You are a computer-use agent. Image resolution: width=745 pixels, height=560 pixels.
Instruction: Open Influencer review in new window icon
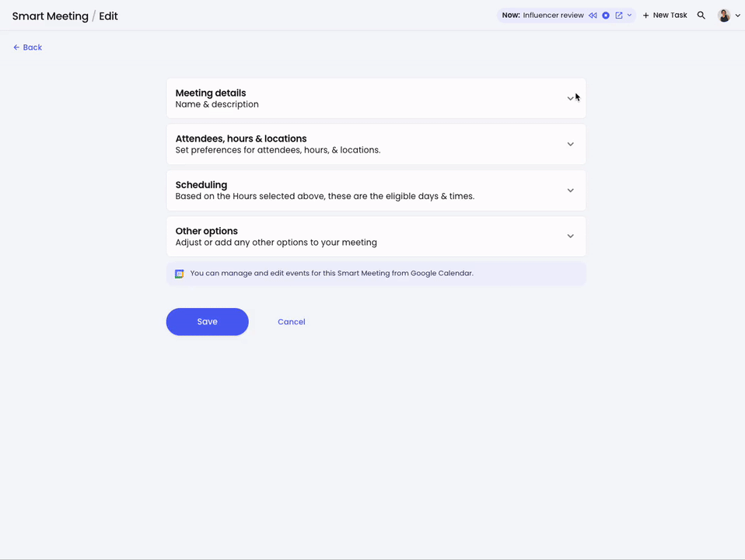pos(619,16)
